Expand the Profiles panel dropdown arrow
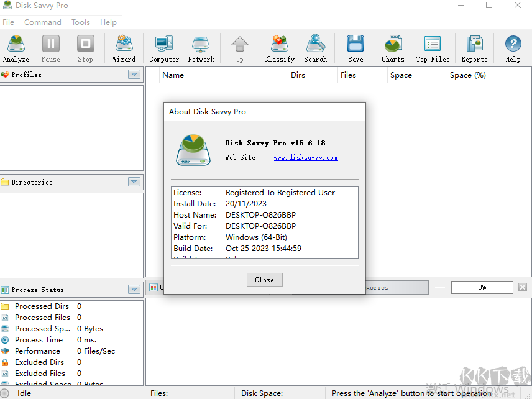Image resolution: width=532 pixels, height=399 pixels. click(134, 75)
